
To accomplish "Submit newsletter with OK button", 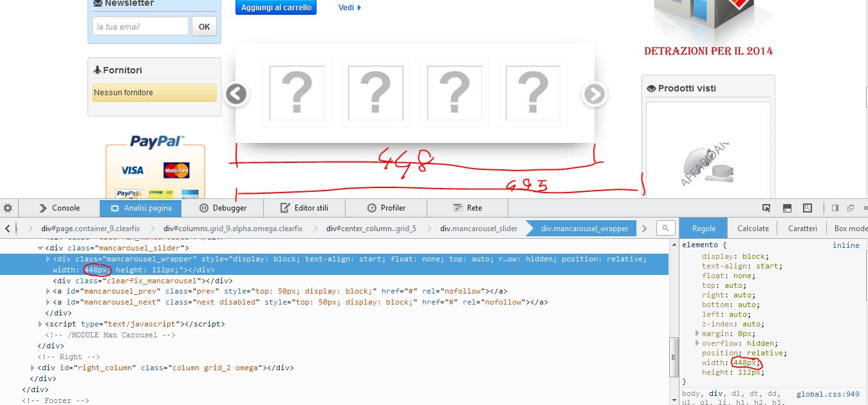I will 204,26.
